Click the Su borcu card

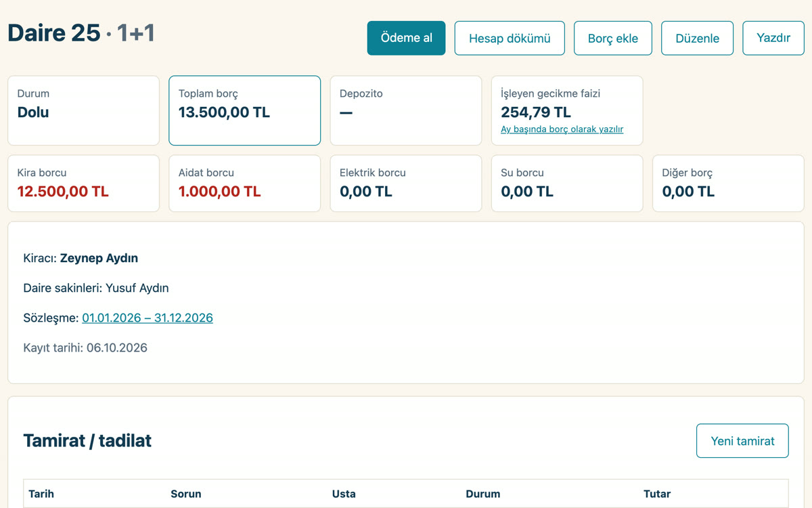567,184
